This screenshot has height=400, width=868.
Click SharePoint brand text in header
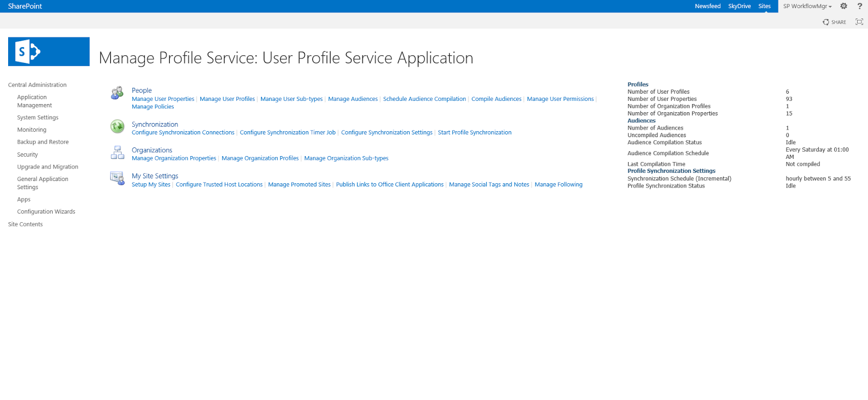click(x=25, y=7)
